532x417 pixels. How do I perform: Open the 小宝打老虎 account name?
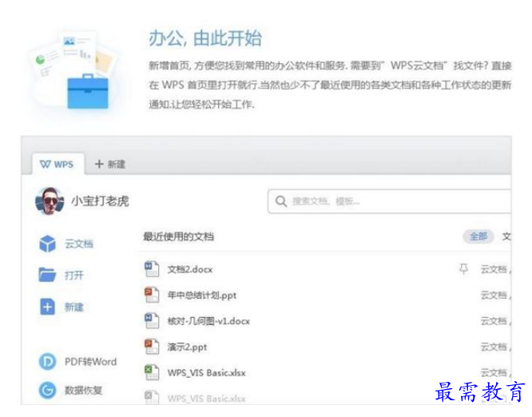[x=100, y=201]
